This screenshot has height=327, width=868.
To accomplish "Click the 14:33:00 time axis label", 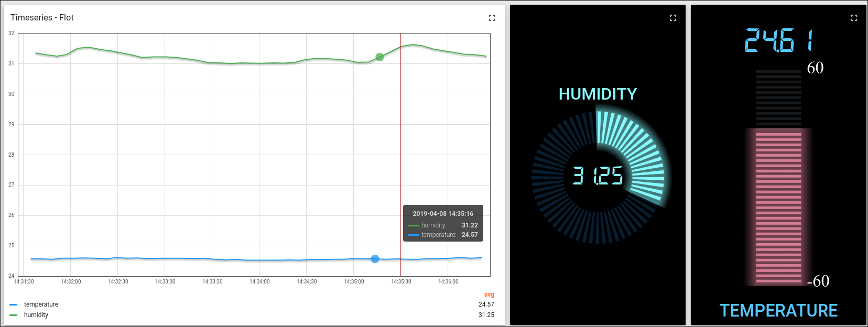I will click(165, 282).
